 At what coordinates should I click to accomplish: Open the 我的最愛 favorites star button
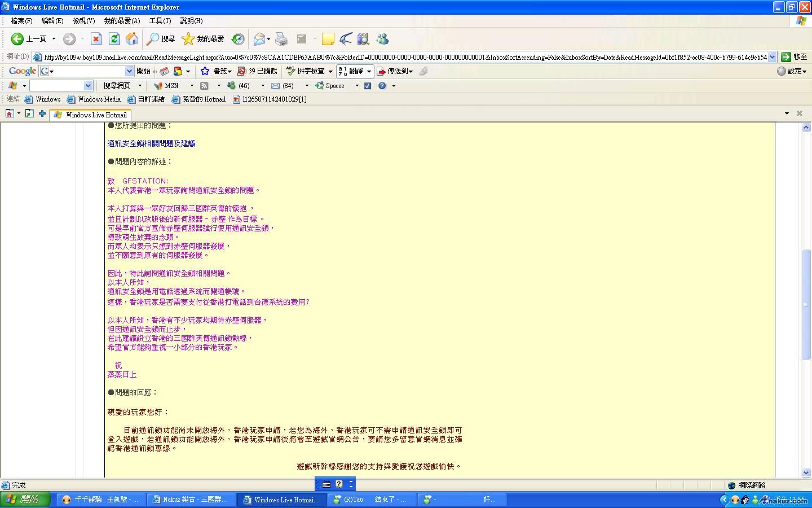(x=204, y=39)
